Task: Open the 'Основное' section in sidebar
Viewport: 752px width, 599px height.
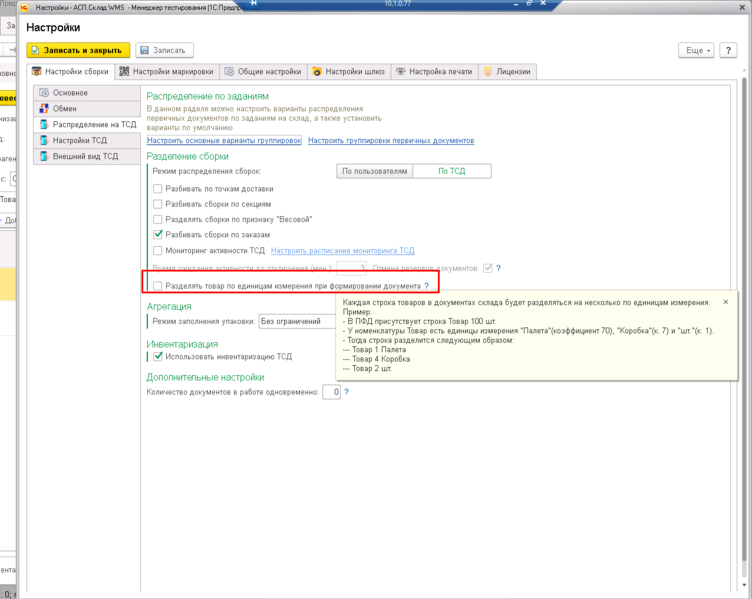Action: [x=87, y=93]
